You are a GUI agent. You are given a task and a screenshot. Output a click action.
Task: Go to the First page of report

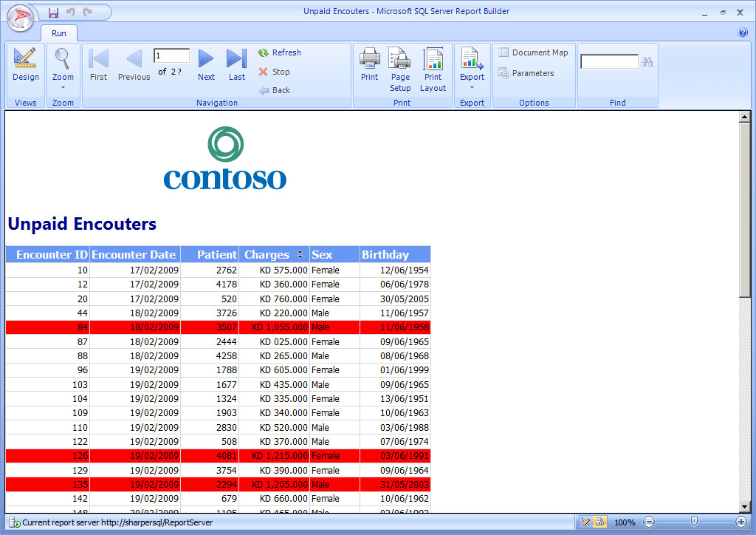(x=99, y=64)
